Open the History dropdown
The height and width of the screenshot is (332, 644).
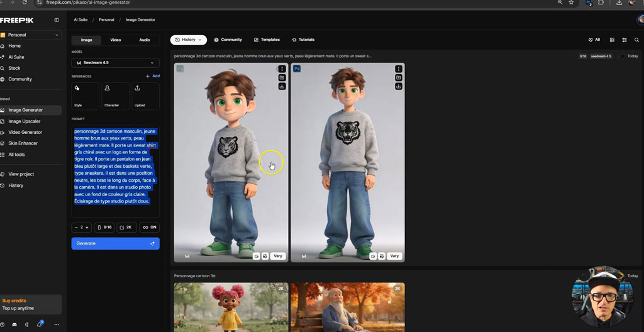pos(189,40)
